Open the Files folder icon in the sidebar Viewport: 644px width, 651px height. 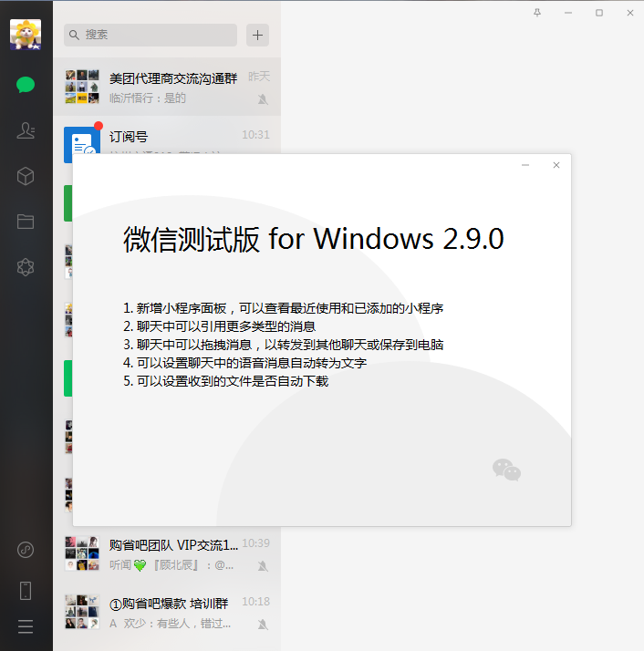26,222
